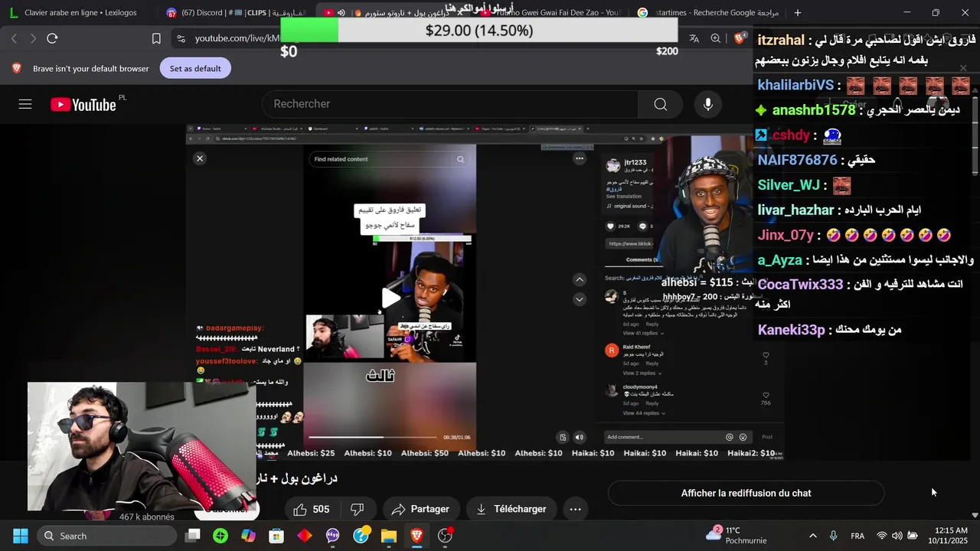Click See translation link
The image size is (980, 551).
coord(623,197)
